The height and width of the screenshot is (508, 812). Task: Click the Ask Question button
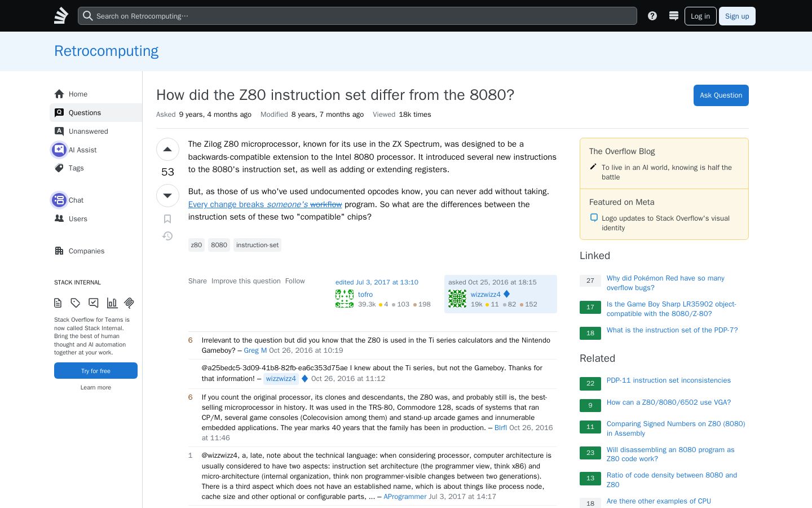pyautogui.click(x=721, y=95)
